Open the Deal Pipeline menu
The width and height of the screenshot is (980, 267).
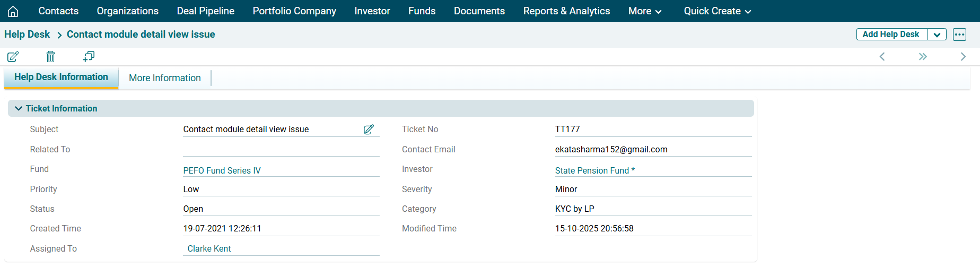point(205,11)
